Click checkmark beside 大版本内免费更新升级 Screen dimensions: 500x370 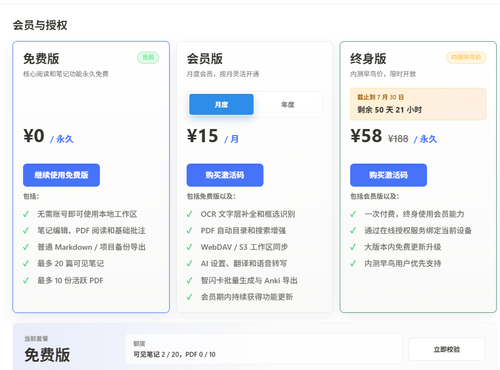[x=353, y=247]
